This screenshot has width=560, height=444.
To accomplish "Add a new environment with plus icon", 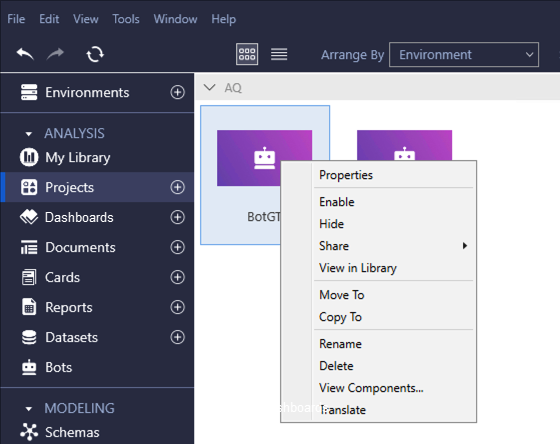I will [x=178, y=92].
